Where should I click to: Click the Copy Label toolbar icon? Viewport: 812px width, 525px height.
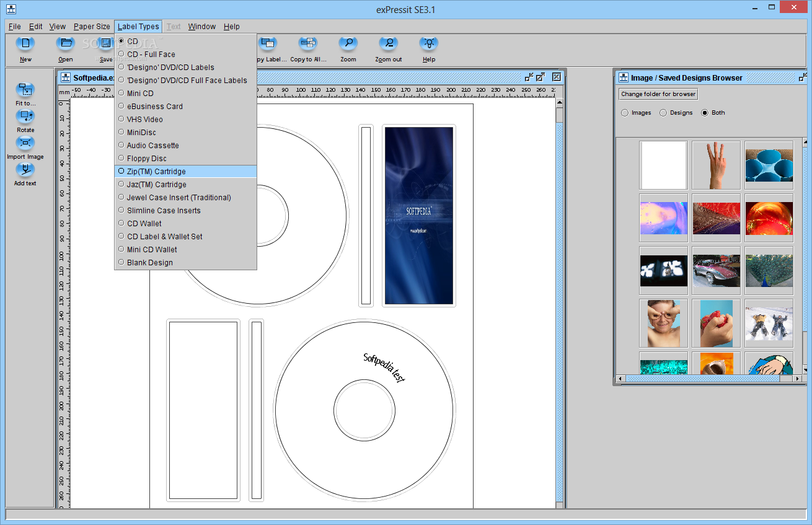coord(267,43)
